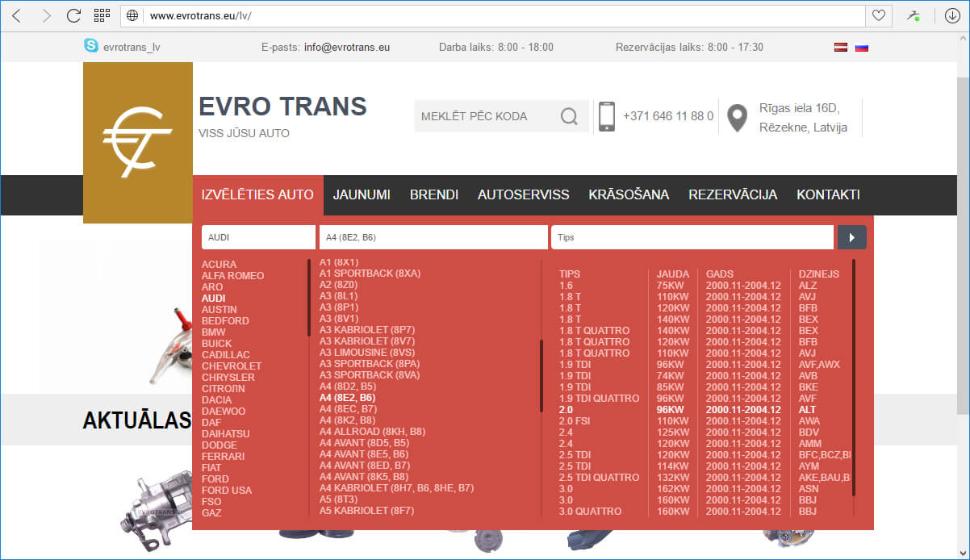Choose model A4 KABRIOLET (8H7, B6, 8HE, B7)
This screenshot has width=970, height=560.
pos(396,488)
